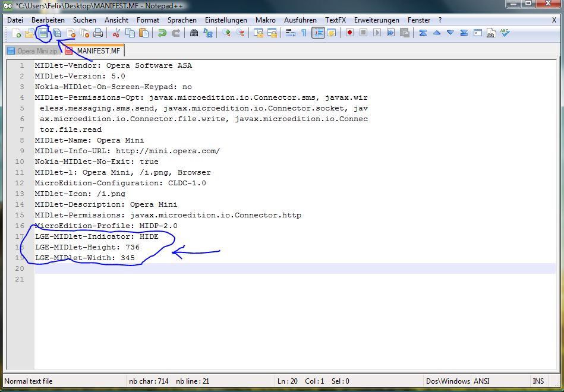Paste clipboard using the Paste icon
Viewport: 564px width, 392px height.
(143, 33)
